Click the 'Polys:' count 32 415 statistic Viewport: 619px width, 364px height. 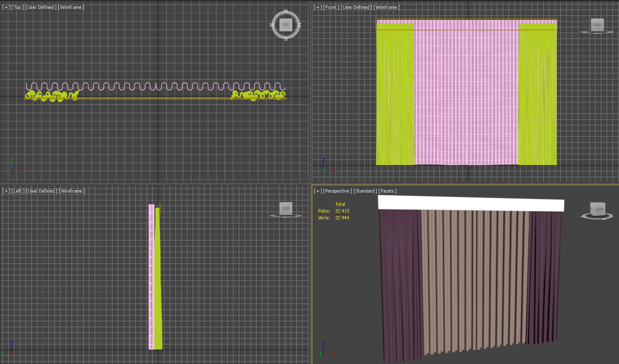[333, 211]
